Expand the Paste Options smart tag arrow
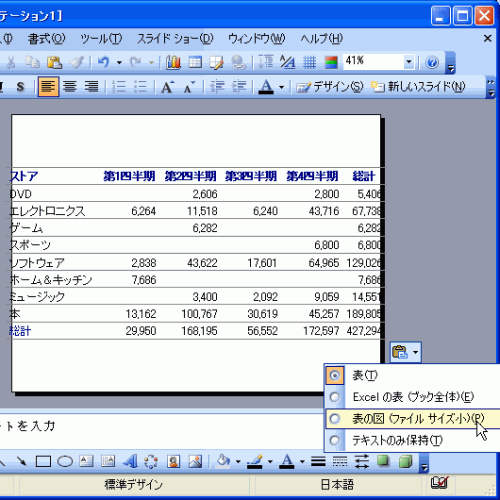The image size is (500, 500). click(x=415, y=352)
